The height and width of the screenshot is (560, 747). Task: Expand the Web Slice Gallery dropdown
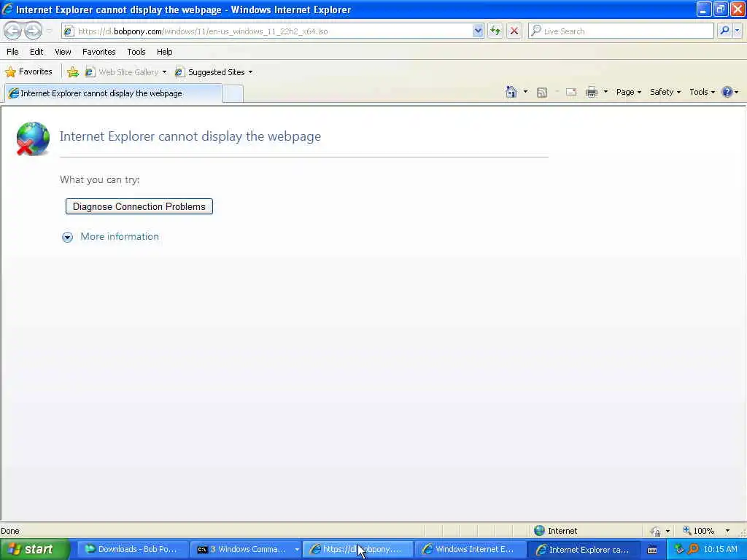coord(164,72)
